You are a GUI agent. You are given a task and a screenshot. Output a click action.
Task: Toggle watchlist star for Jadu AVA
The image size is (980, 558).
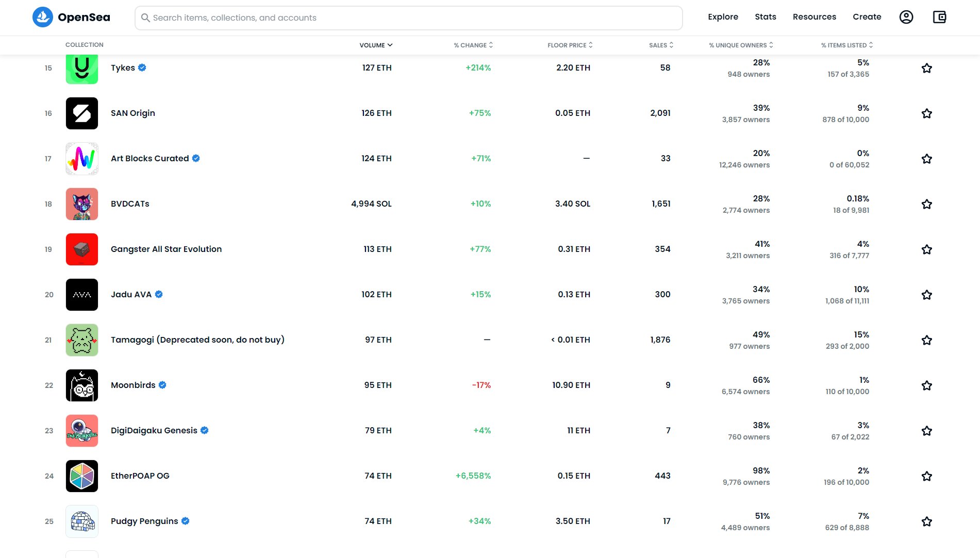click(x=927, y=295)
